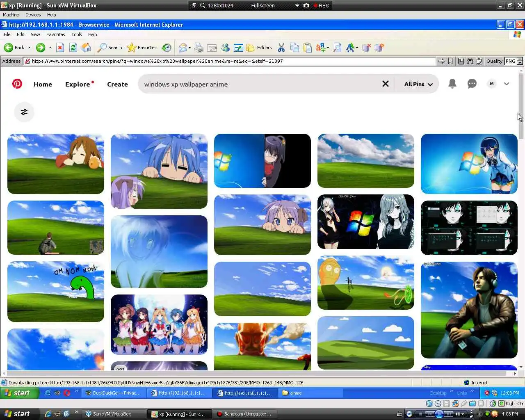Viewport: 525px width, 420px height.
Task: Open the View menu
Action: (35, 34)
